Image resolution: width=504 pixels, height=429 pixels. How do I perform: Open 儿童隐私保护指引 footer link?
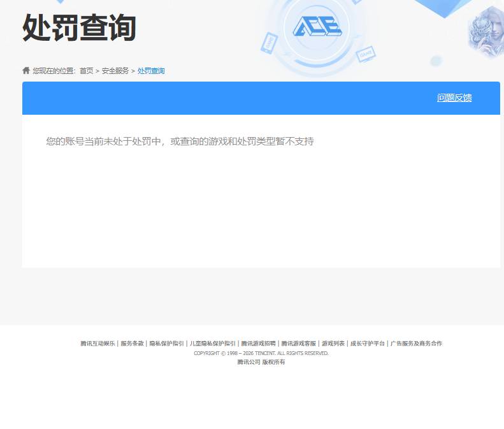coord(212,344)
